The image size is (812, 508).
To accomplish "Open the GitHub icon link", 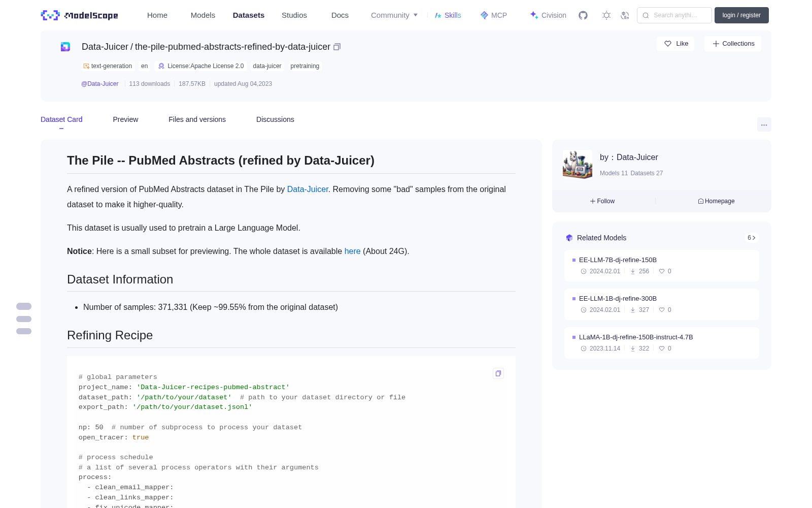I will [583, 15].
